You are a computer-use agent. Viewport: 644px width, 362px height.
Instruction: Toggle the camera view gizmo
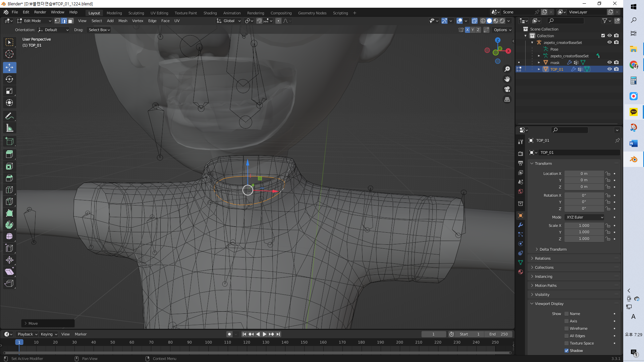coord(507,89)
